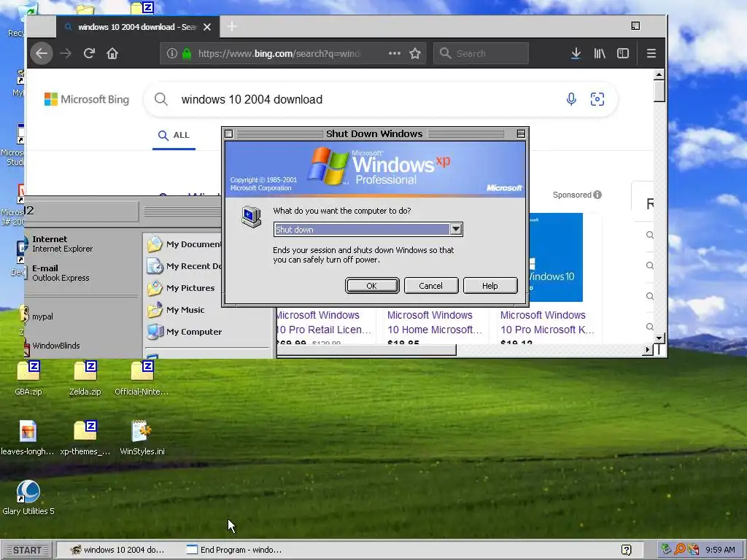This screenshot has height=560, width=747.
Task: Open Microsoft Windows 10 Pro Microsoft K... link
Action: coord(547,322)
